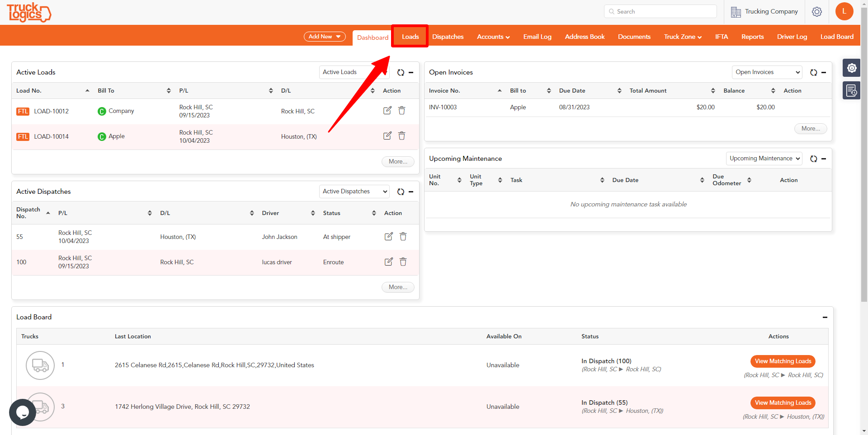The height and width of the screenshot is (435, 868).
Task: Click the truck icon for Truck 3
Action: pyautogui.click(x=40, y=407)
